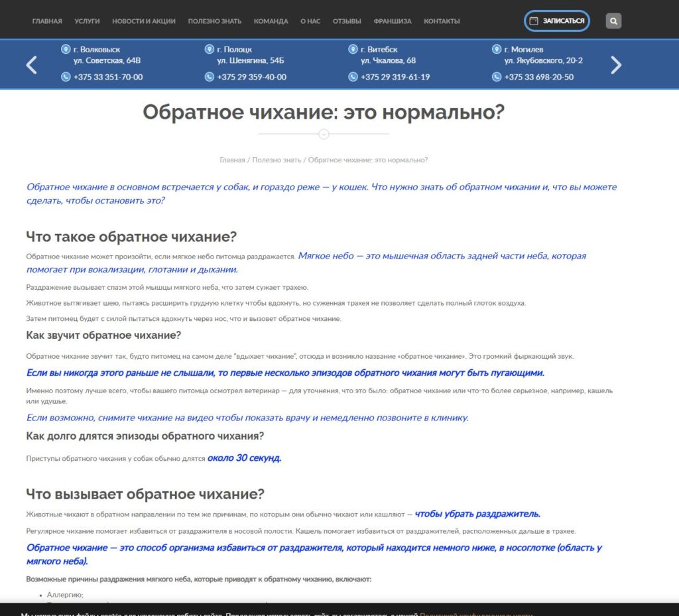Click map pin icon for Витебск
Viewport: 679px width, 616px height.
(x=353, y=49)
